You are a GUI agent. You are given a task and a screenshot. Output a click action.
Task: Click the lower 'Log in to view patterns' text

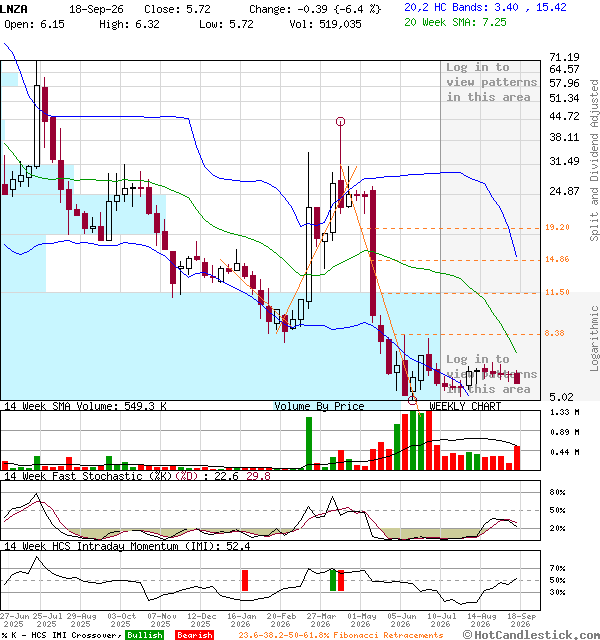coord(491,374)
